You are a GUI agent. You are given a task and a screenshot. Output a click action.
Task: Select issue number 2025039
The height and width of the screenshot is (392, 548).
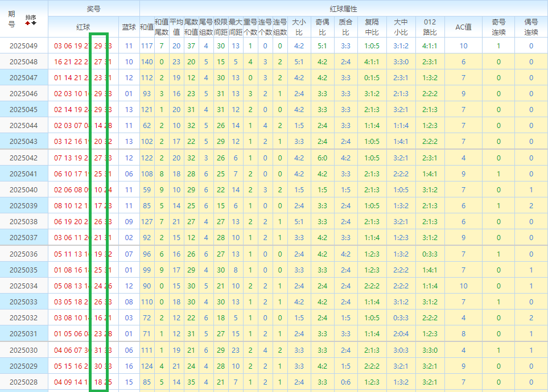click(x=23, y=206)
